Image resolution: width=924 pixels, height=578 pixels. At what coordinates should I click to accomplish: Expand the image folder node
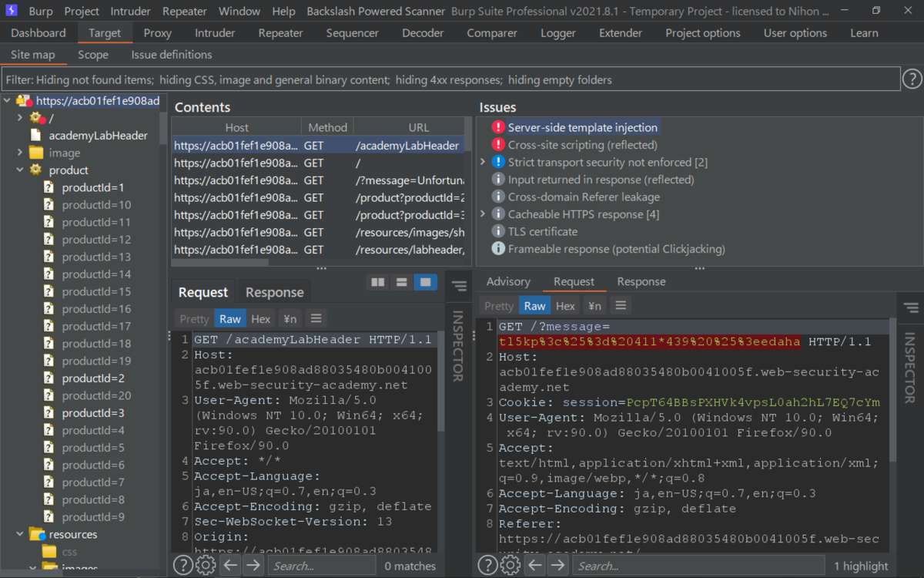click(x=20, y=153)
